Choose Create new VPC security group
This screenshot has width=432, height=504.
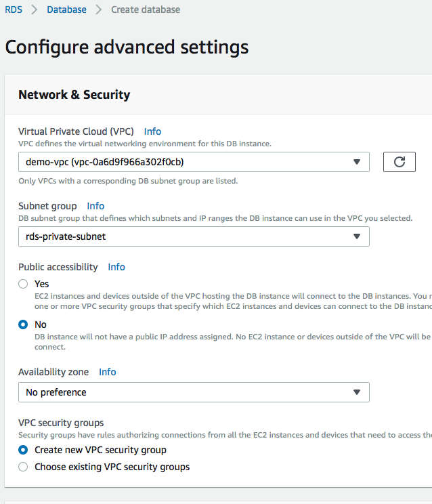[x=24, y=450]
